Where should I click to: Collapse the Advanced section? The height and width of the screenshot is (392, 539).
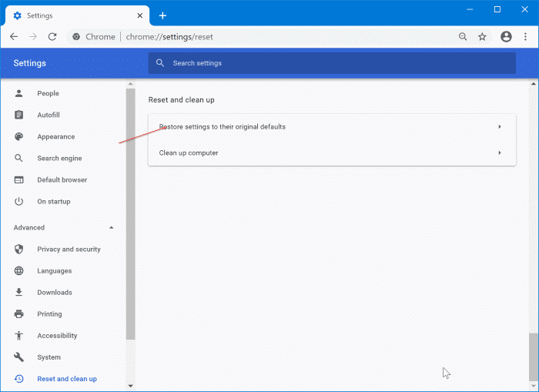[111, 228]
